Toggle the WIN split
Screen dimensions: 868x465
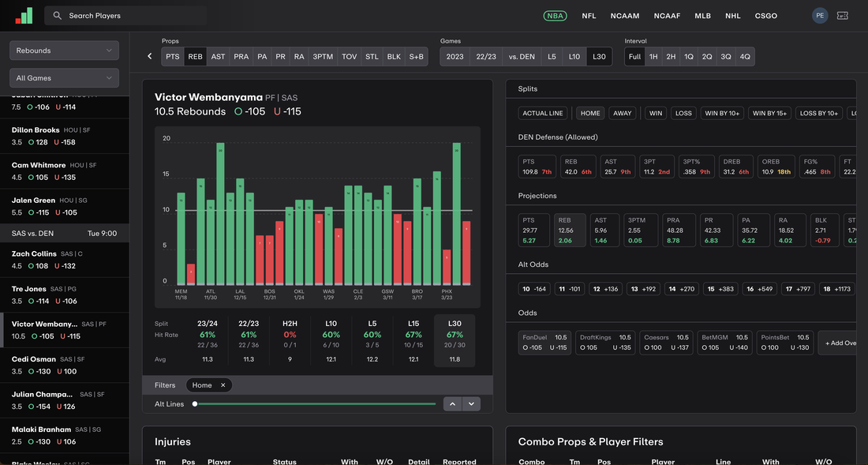pos(656,113)
